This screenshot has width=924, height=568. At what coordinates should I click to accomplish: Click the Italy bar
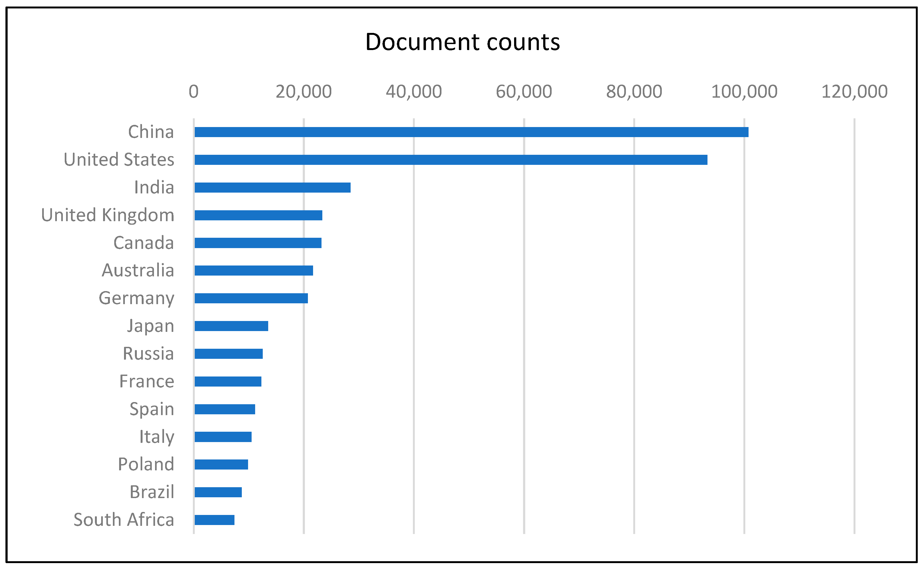[x=223, y=437]
